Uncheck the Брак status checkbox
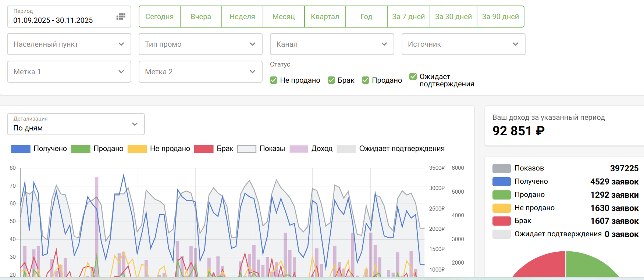Screen dimensions: 644x280 (331, 80)
